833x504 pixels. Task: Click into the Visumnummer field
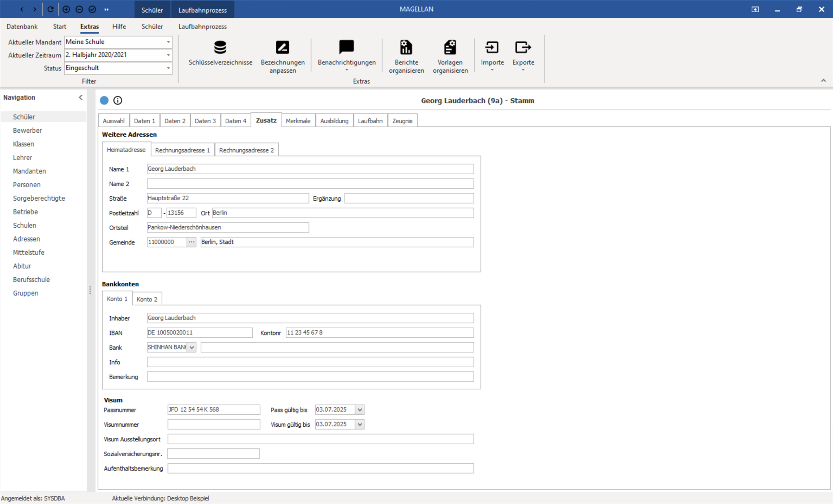[x=214, y=424]
